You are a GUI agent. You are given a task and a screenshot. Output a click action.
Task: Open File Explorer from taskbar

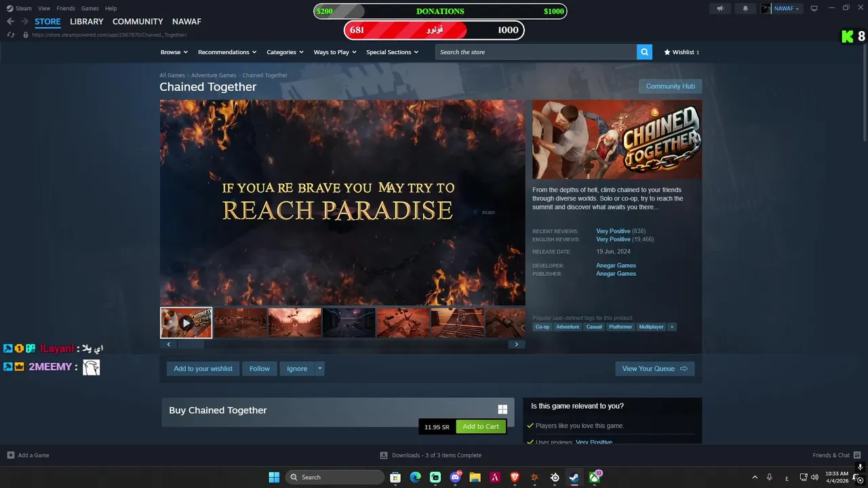point(475,477)
